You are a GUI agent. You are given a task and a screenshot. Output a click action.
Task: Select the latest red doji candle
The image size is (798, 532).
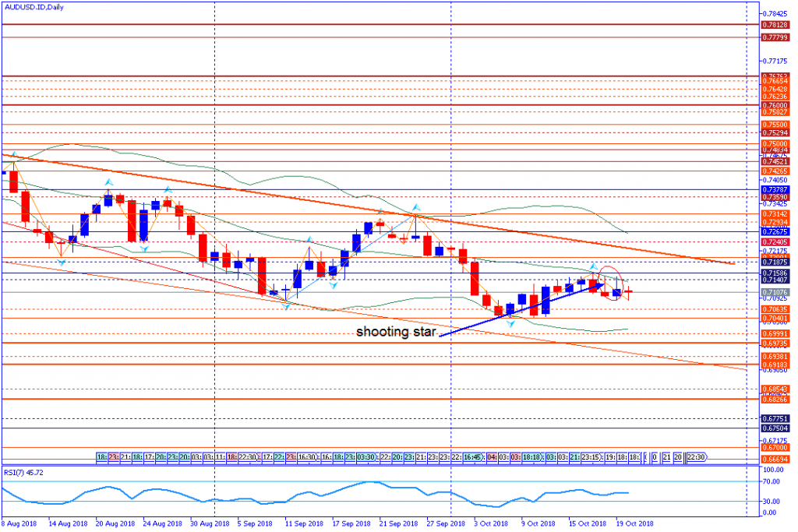(629, 291)
